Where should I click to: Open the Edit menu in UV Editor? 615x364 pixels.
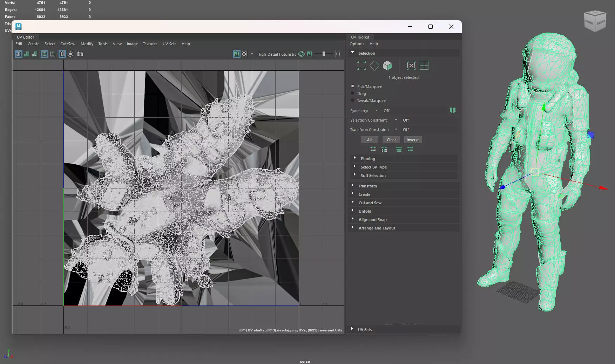(x=19, y=44)
